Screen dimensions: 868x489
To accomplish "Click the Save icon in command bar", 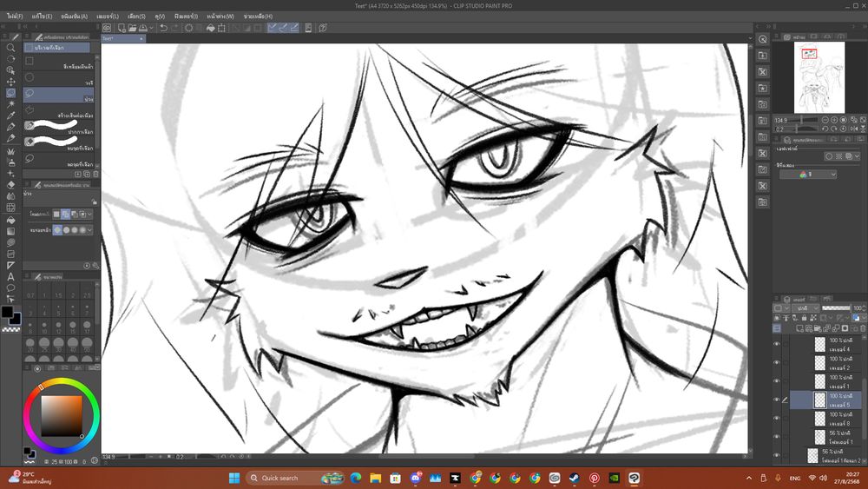I will (x=143, y=28).
